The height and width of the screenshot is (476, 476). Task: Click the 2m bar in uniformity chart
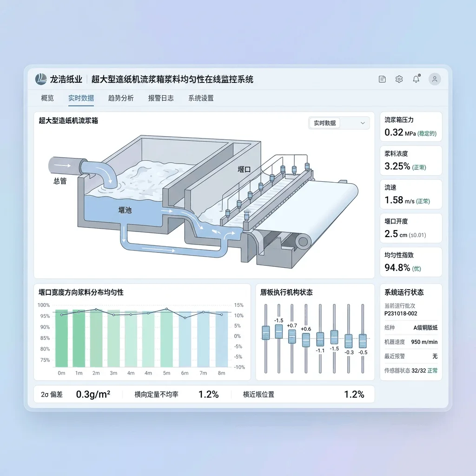(x=96, y=338)
